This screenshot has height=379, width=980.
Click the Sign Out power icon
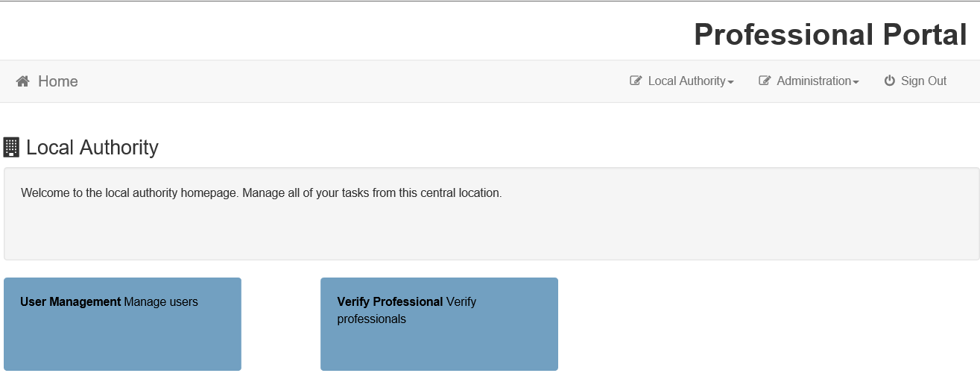[889, 81]
